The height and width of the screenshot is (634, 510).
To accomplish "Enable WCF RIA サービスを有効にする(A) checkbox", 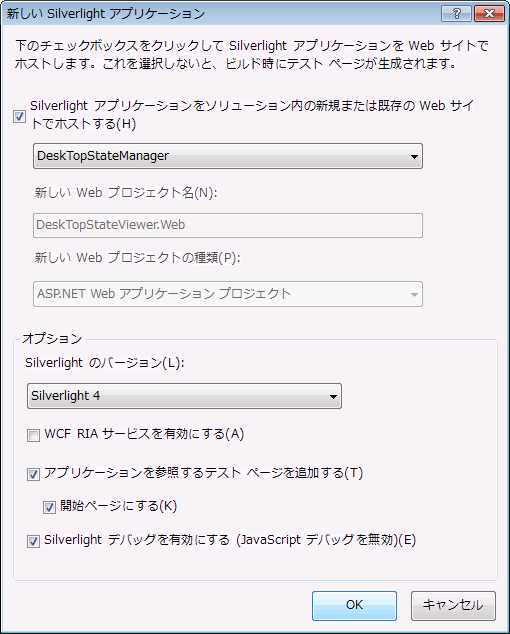I will pos(33,435).
